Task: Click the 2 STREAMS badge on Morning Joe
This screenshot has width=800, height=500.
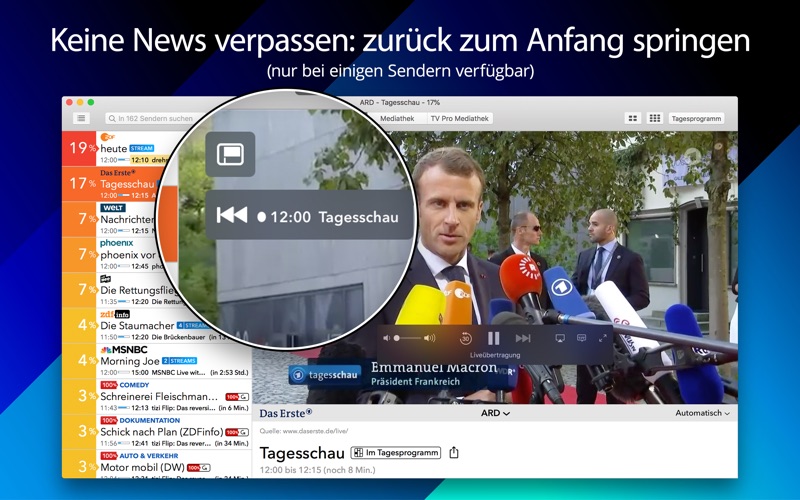Action: (180, 361)
